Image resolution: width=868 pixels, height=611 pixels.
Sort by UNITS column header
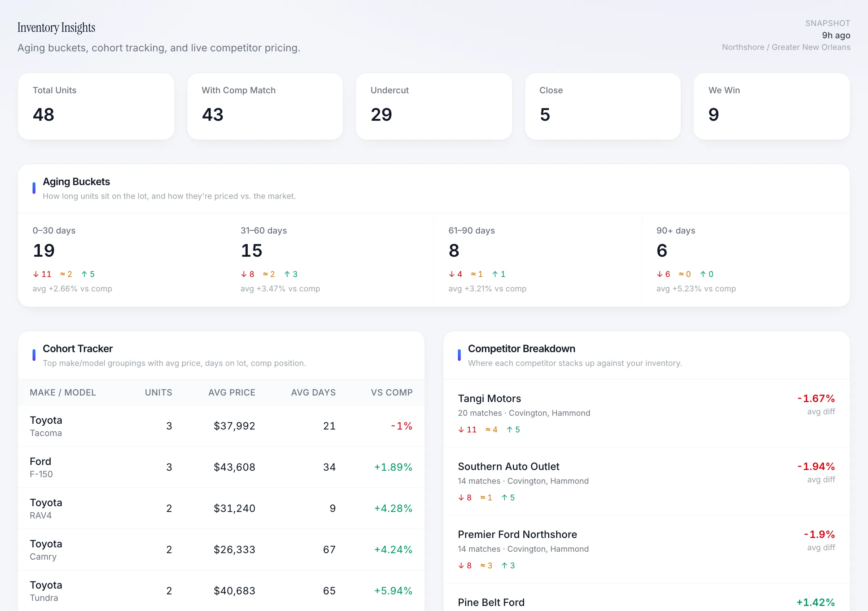click(158, 392)
